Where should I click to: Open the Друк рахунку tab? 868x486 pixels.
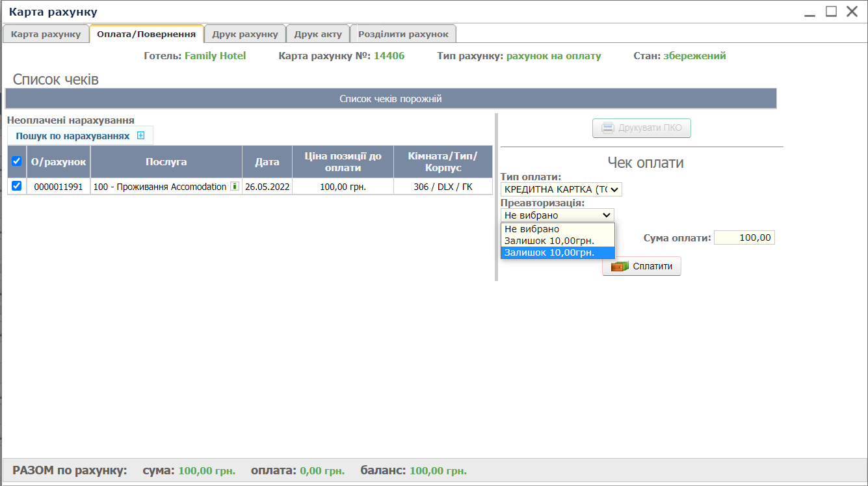point(245,34)
